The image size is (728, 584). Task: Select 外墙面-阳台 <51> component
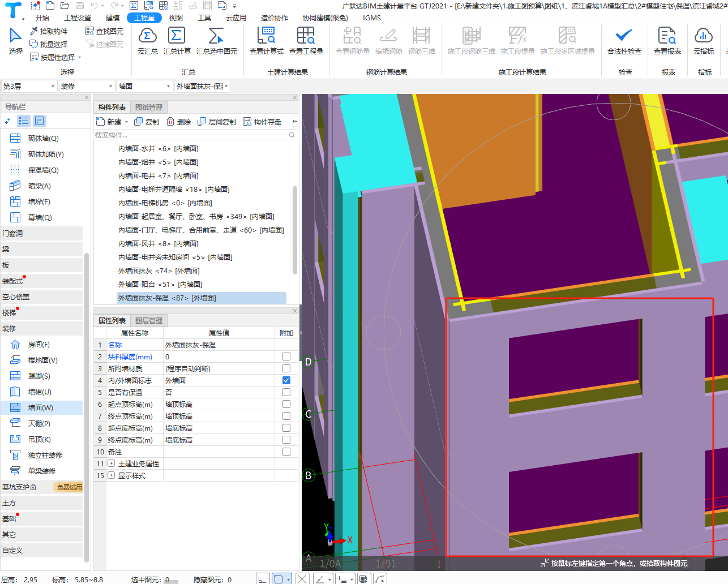pos(160,284)
